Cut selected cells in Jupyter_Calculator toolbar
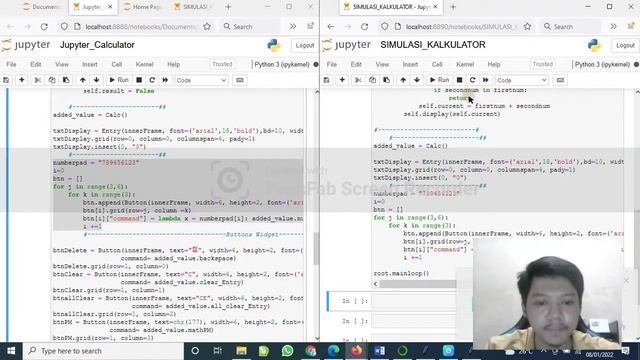The image size is (640, 360). [38, 80]
